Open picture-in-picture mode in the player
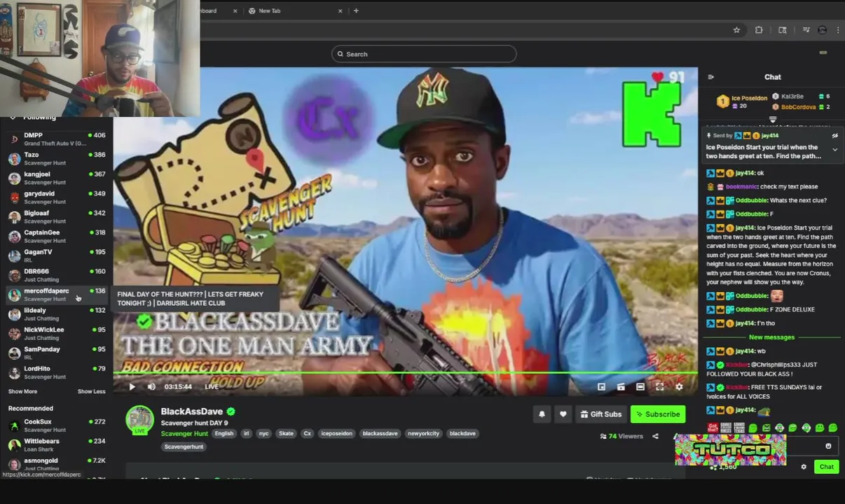 tap(601, 386)
